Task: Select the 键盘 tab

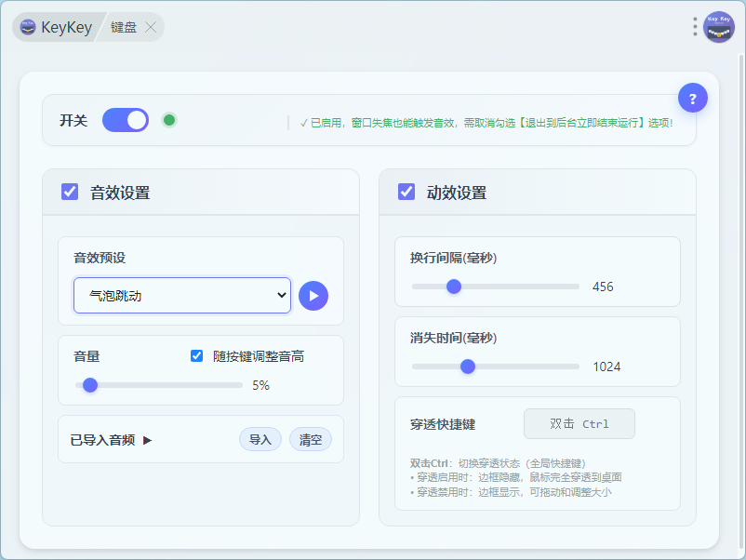Action: [124, 27]
